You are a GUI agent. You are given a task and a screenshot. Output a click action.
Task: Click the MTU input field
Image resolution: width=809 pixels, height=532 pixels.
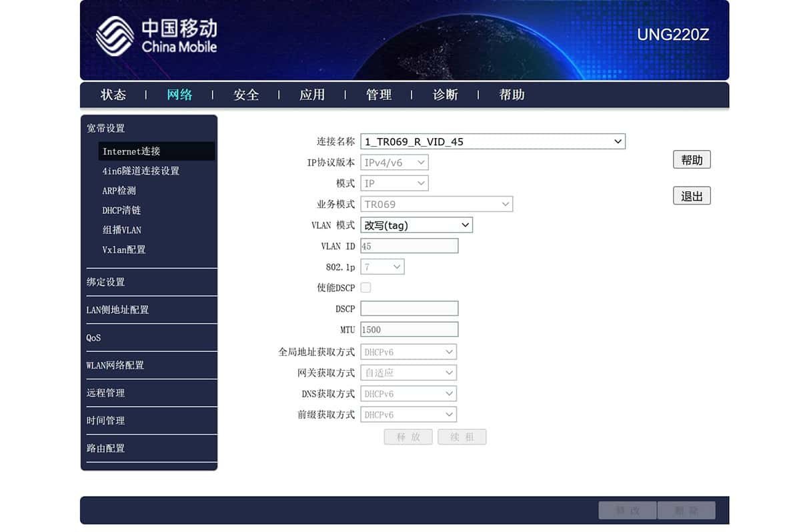pos(410,329)
